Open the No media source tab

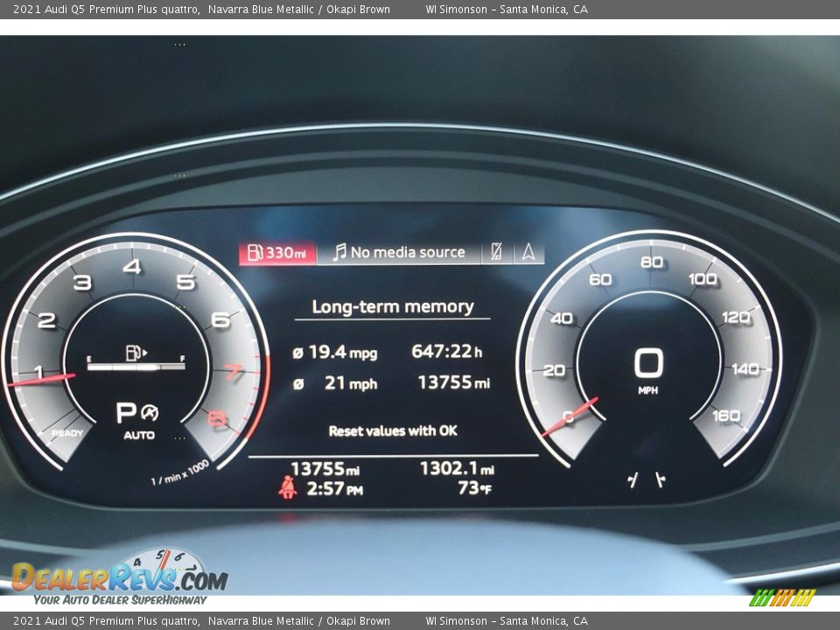tap(399, 252)
